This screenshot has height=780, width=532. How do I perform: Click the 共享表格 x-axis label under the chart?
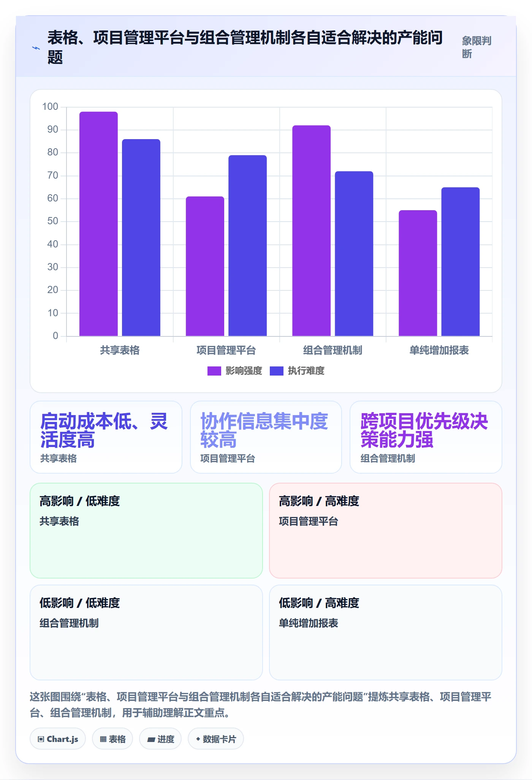click(120, 350)
